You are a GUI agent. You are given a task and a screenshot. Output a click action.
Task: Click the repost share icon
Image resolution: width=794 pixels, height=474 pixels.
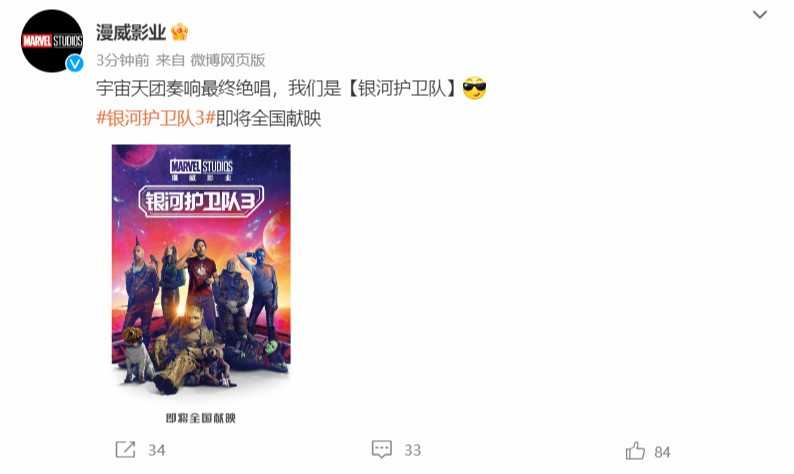click(125, 450)
